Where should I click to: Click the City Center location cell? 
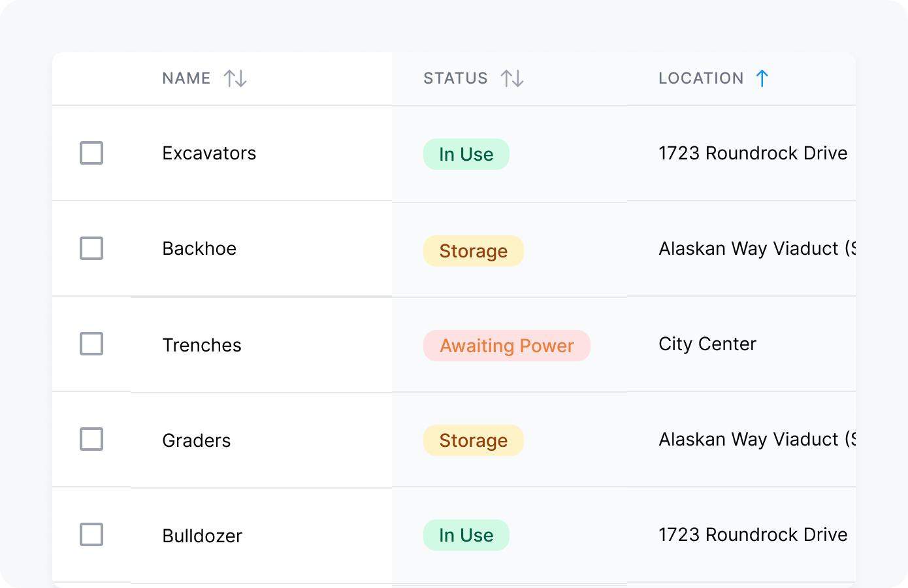pos(707,344)
